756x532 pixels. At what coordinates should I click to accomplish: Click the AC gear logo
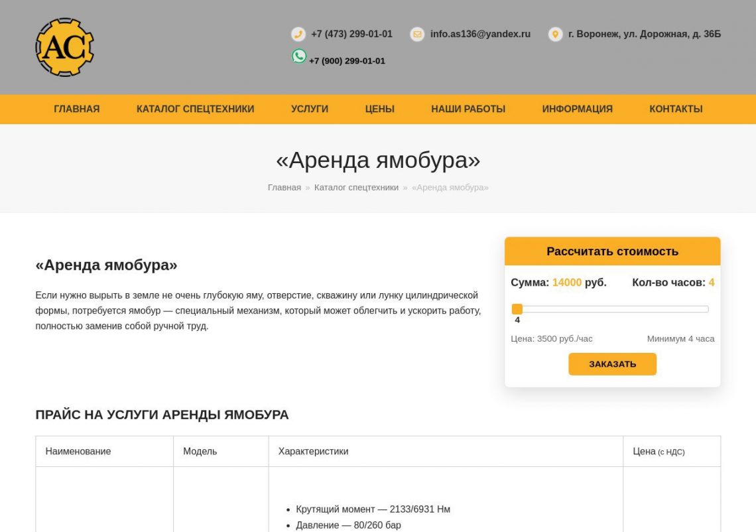(x=64, y=47)
